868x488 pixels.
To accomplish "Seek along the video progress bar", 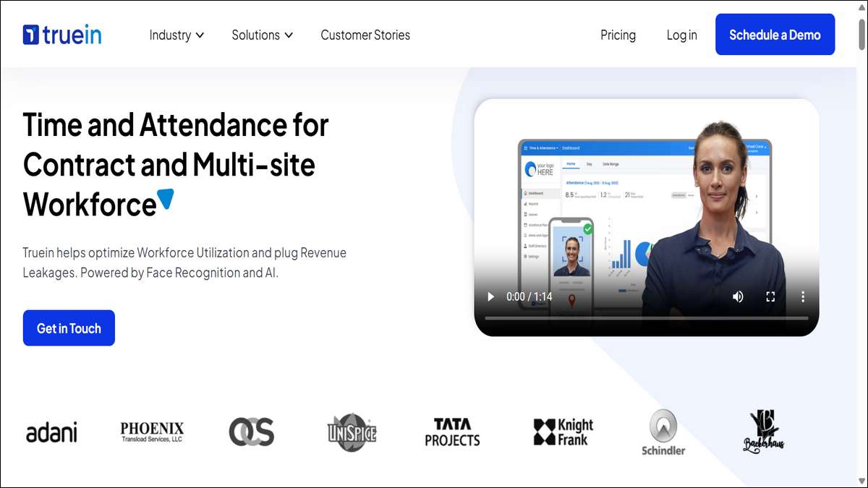I will pyautogui.click(x=646, y=318).
